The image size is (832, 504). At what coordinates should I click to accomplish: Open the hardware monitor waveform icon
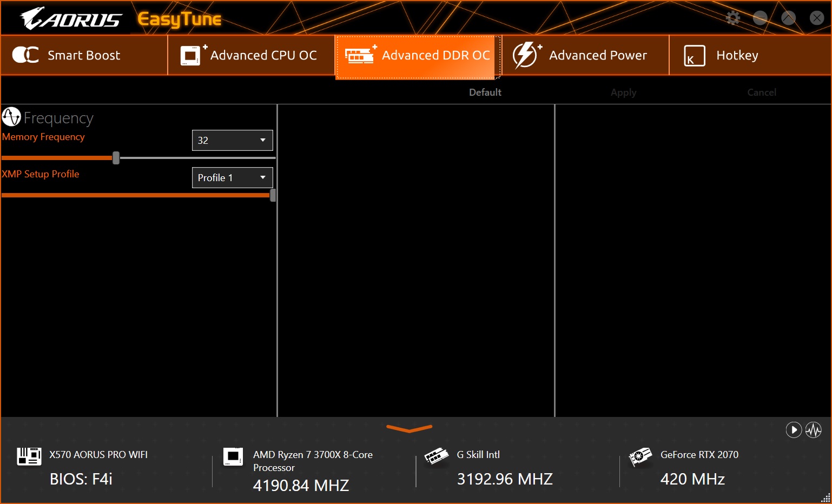pos(814,430)
